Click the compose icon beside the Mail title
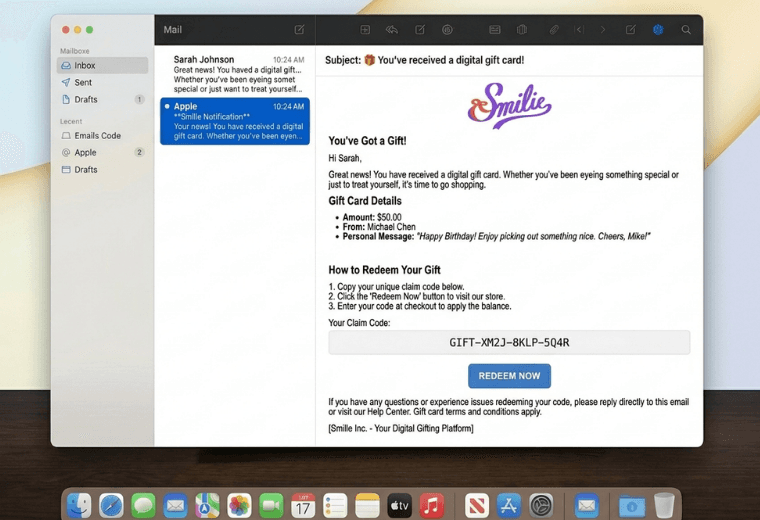 (x=300, y=30)
